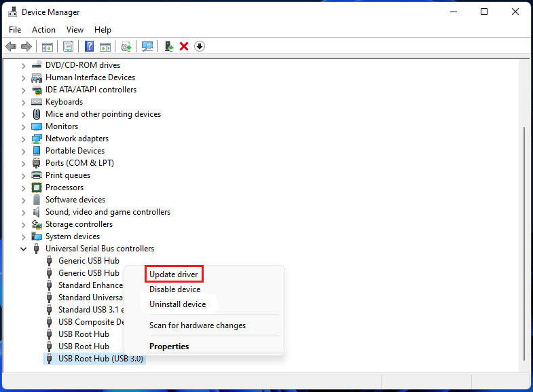Viewport: 533px width, 392px height.
Task: Click the Mice and other pointing devices icon
Action: pos(37,114)
